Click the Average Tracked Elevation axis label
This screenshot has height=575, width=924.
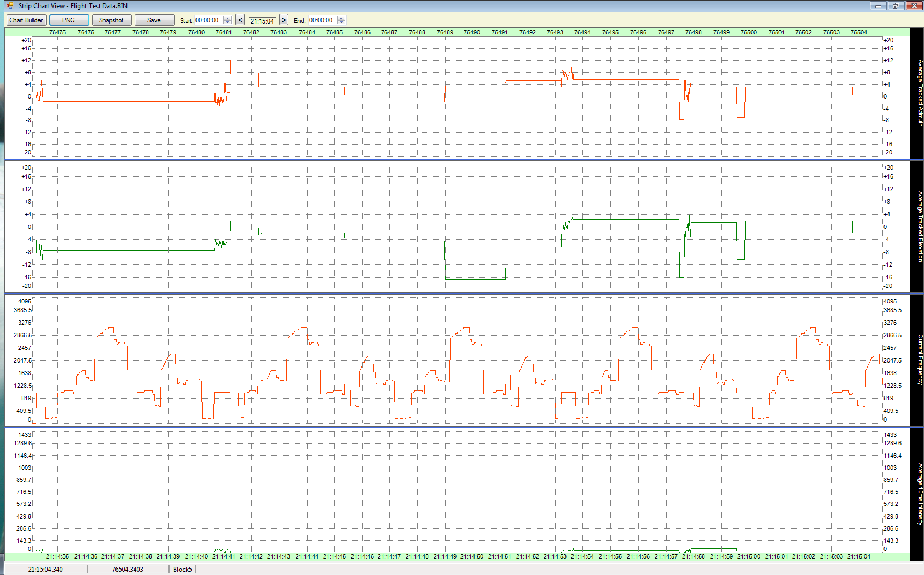point(920,226)
